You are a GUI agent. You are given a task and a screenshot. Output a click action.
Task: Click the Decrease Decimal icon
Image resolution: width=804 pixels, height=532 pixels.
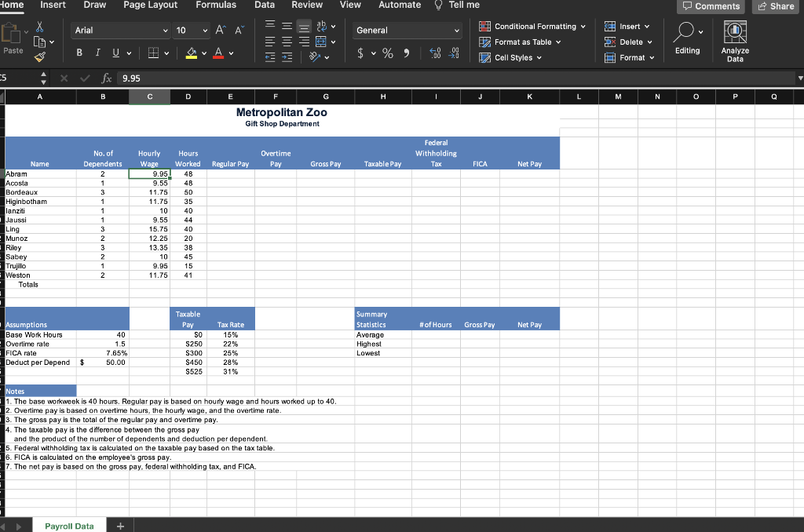(454, 53)
